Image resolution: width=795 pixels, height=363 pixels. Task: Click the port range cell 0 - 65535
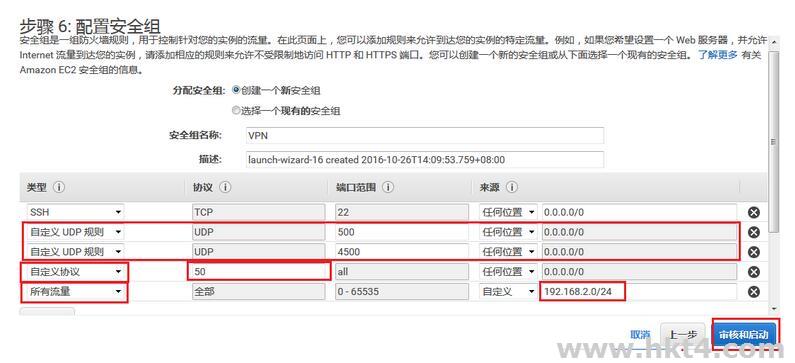(x=402, y=292)
